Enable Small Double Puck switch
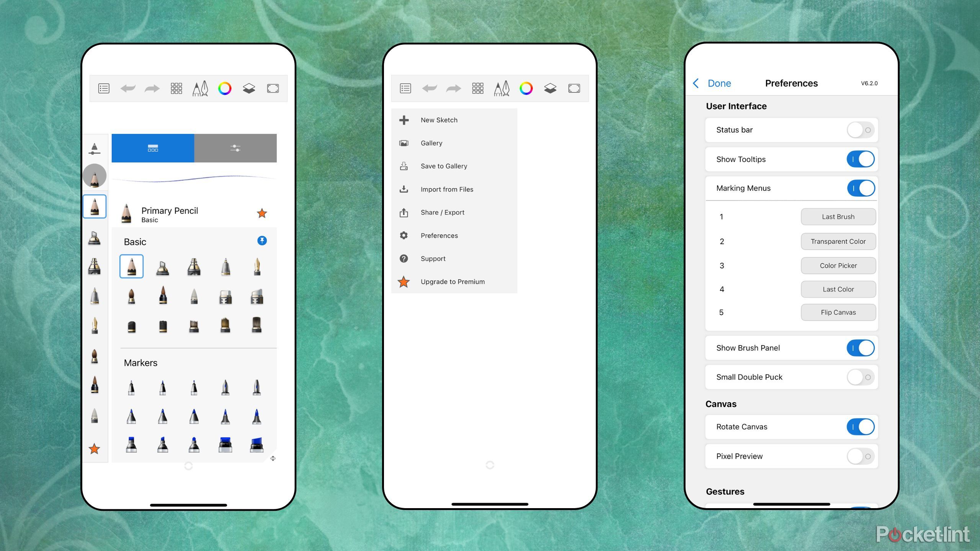Viewport: 980px width, 551px height. (861, 377)
